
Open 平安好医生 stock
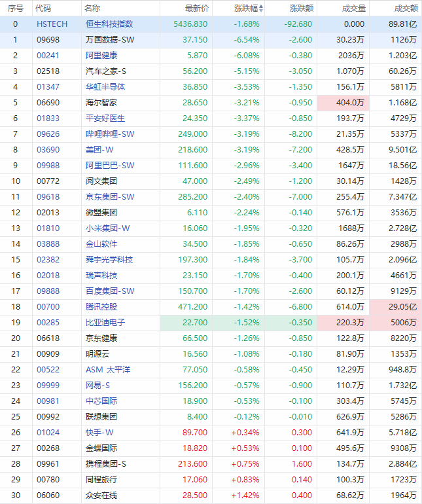[105, 118]
